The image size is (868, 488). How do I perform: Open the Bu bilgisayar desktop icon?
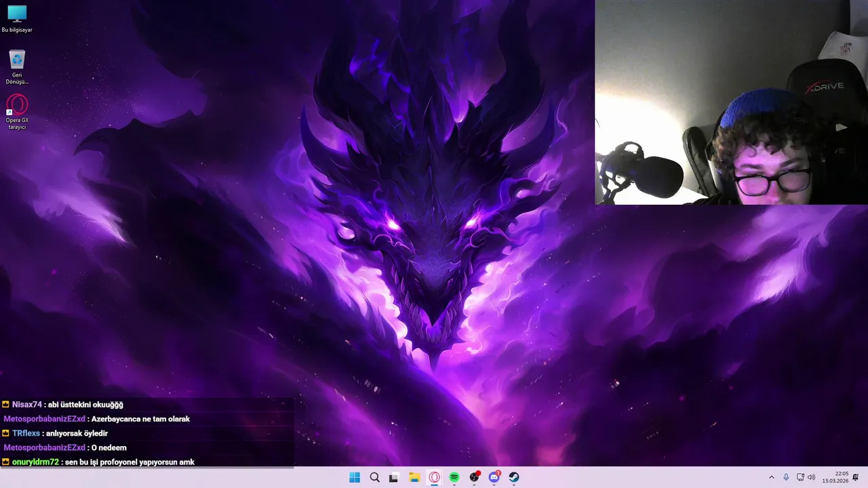[17, 19]
